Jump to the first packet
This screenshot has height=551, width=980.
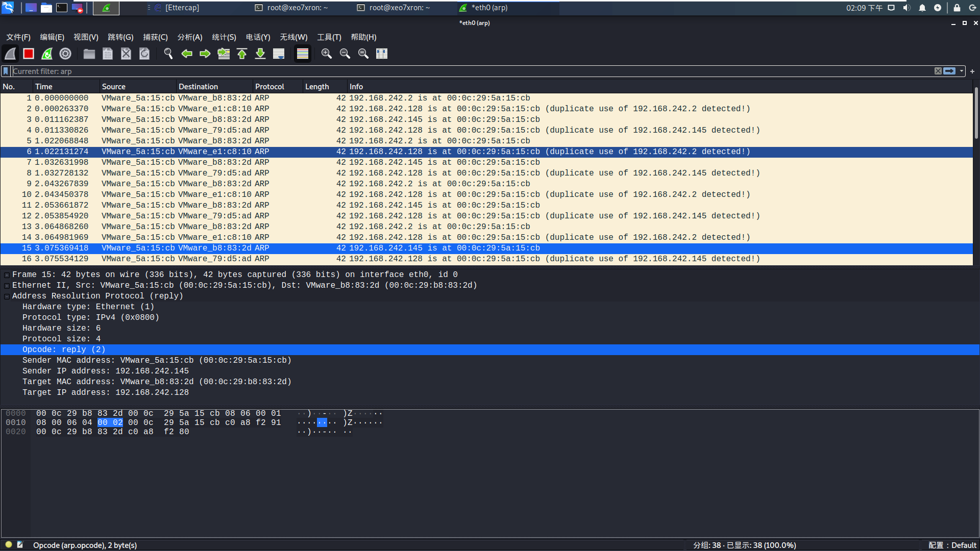[x=242, y=54]
